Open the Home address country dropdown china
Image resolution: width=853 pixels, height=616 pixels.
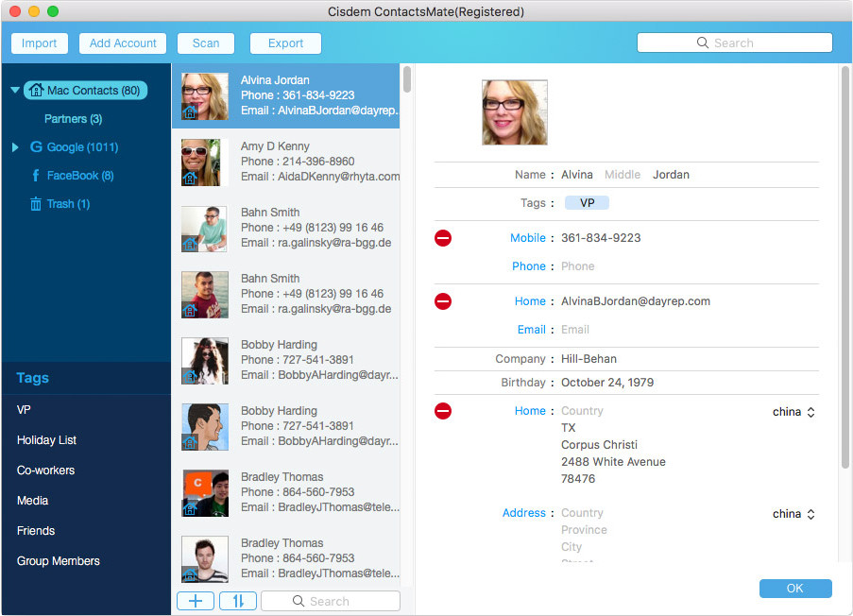pyautogui.click(x=793, y=412)
